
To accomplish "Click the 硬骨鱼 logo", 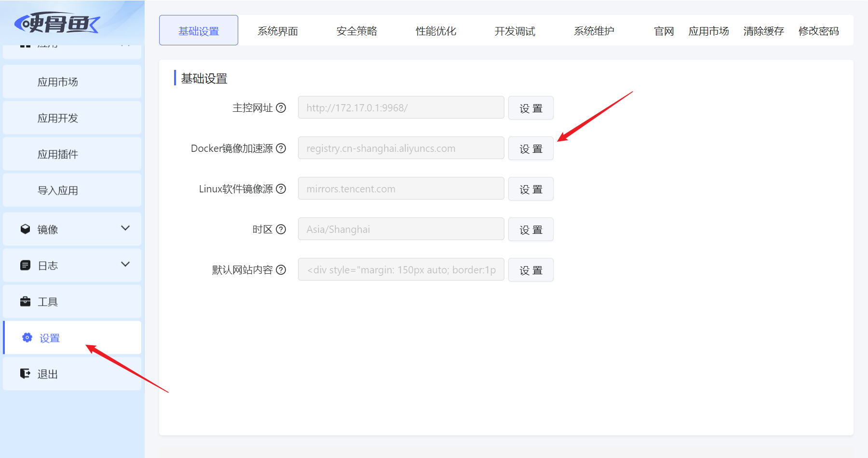I will (x=57, y=23).
